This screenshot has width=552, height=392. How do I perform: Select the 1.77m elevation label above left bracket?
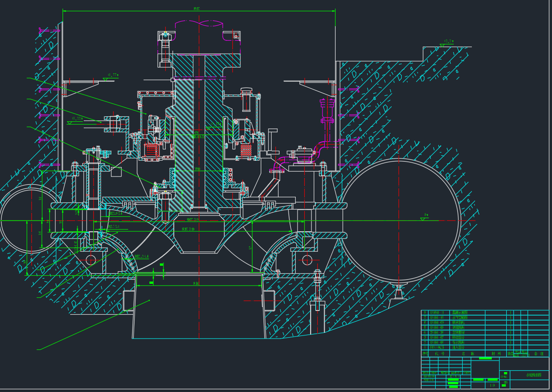coord(112,75)
